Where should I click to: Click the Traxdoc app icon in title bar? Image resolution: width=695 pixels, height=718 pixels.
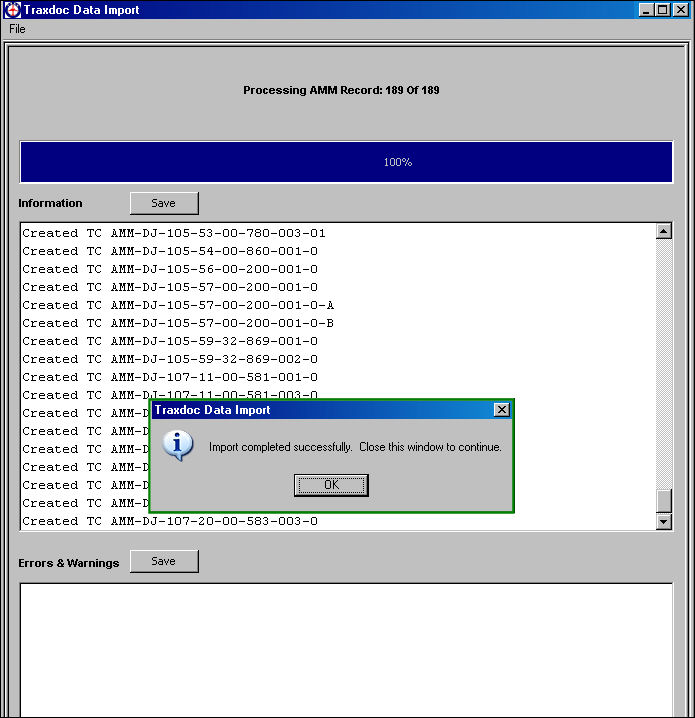(x=12, y=10)
